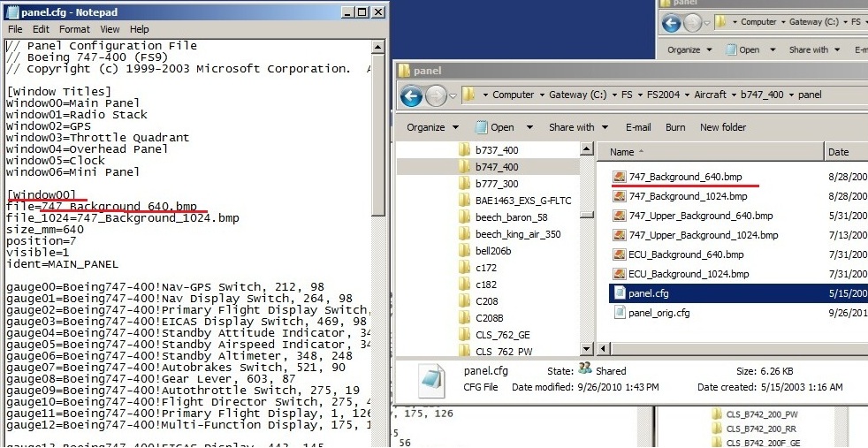Image resolution: width=868 pixels, height=448 pixels.
Task: Click C208B folder icon in tree
Action: [464, 318]
